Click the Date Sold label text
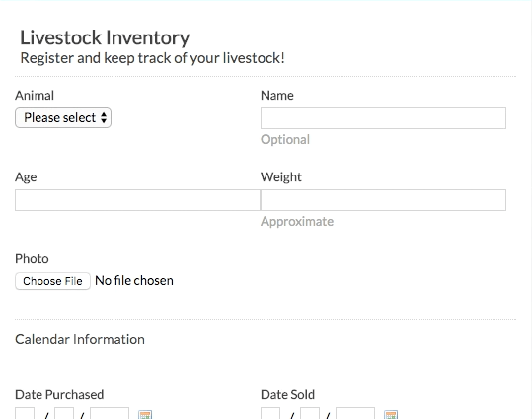532x419 pixels. (288, 395)
